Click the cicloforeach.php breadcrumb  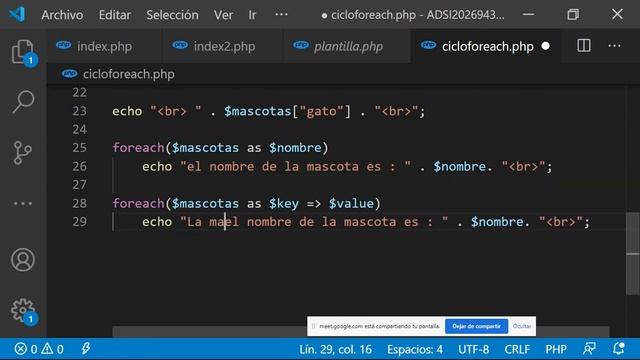(128, 74)
